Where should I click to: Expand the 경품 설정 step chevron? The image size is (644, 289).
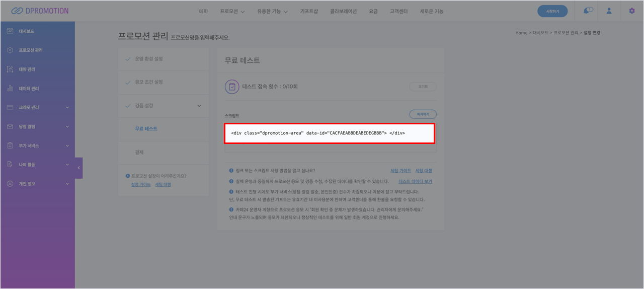click(199, 106)
